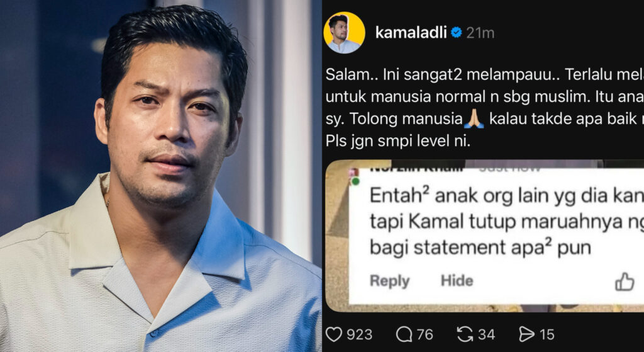Share the post with the paper plane icon
The width and height of the screenshot is (644, 352).
tap(527, 334)
